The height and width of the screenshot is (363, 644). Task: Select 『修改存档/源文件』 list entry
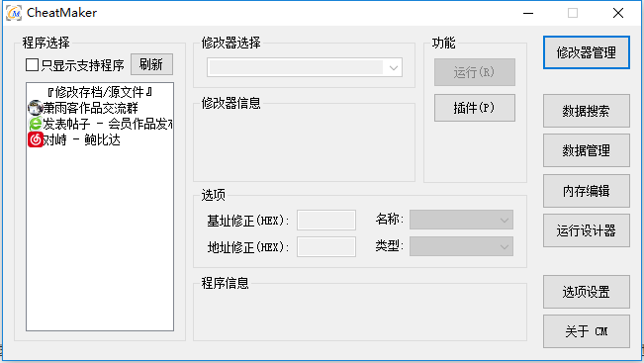[x=100, y=92]
